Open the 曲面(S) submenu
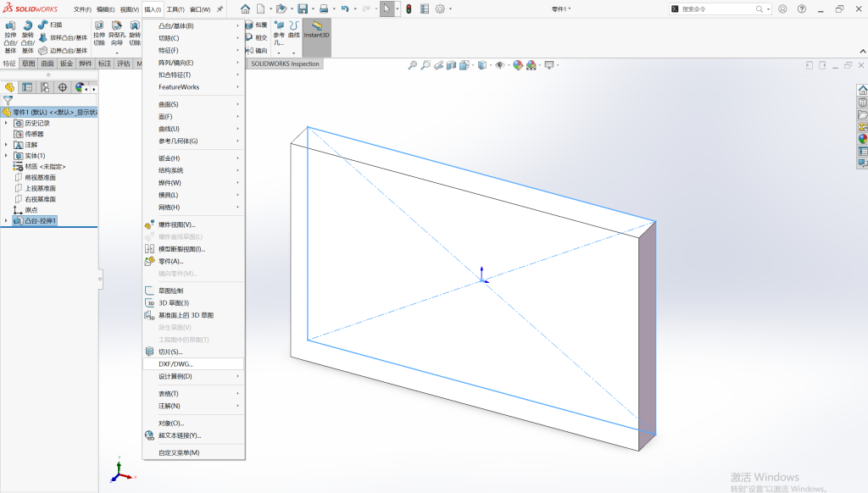 click(x=193, y=104)
